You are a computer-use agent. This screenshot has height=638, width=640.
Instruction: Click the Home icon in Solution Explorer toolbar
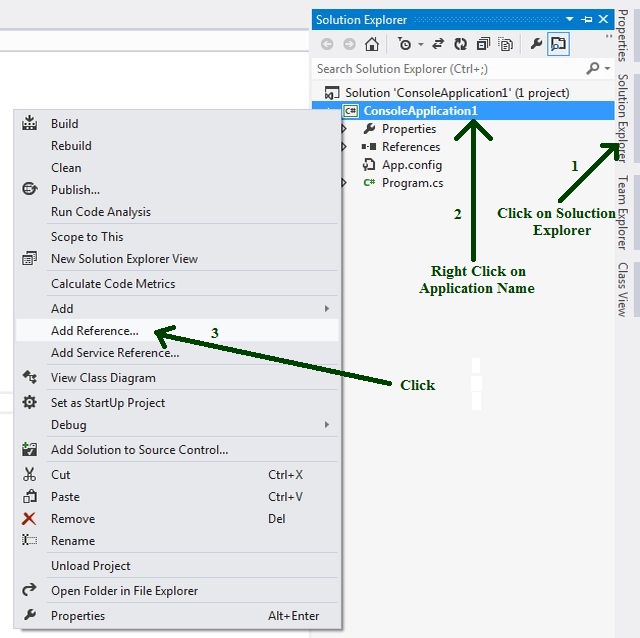(371, 44)
